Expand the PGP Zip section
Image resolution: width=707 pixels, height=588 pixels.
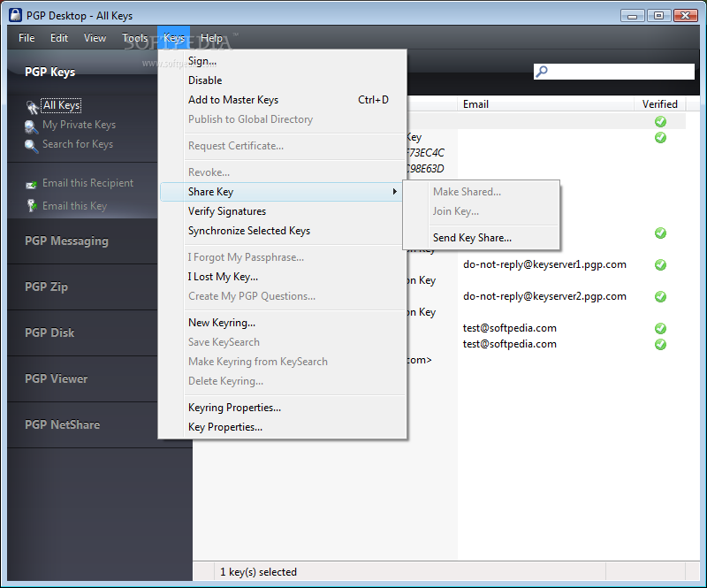[82, 287]
